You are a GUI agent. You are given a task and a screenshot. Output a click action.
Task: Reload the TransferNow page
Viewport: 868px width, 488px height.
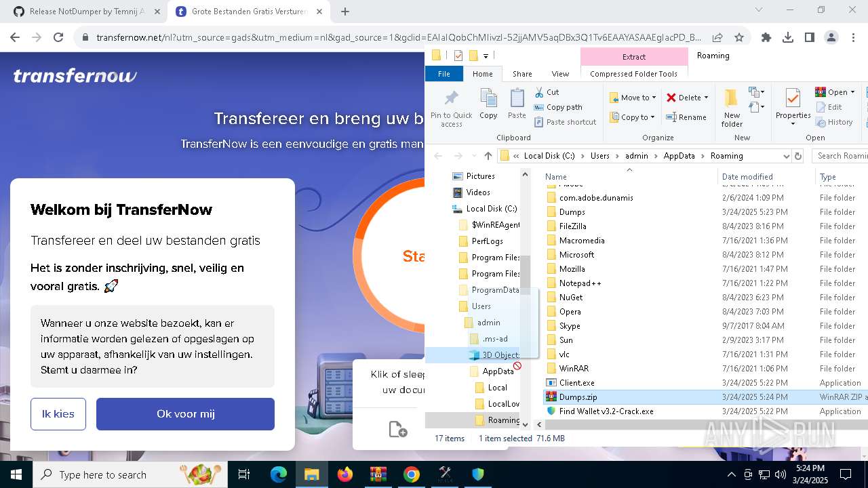(58, 38)
